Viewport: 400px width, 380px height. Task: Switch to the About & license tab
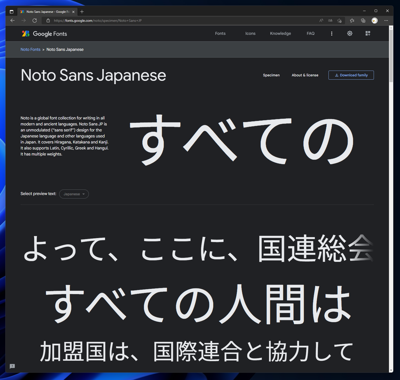click(x=305, y=75)
